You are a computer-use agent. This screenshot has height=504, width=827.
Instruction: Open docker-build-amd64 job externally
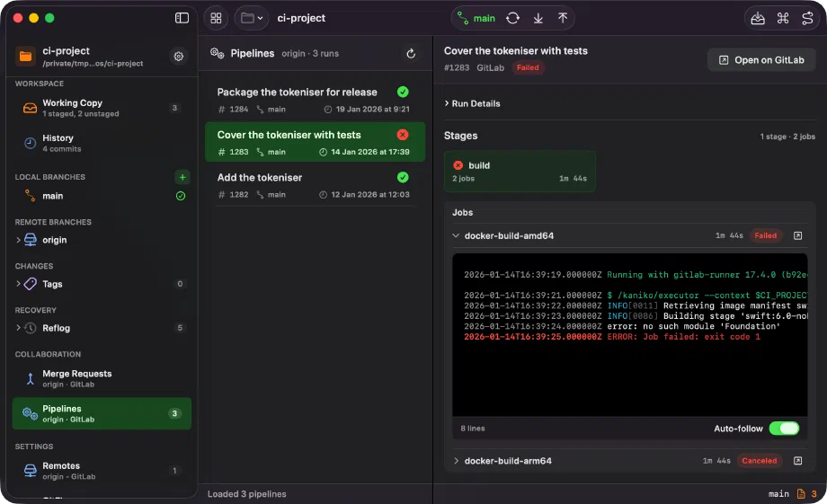coord(797,235)
